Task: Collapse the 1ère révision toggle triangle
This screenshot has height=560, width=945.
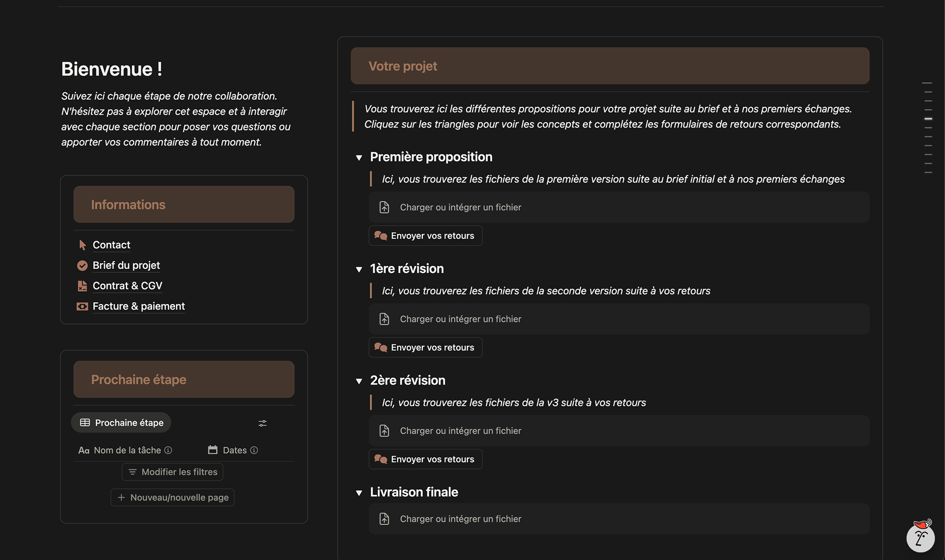Action: pyautogui.click(x=359, y=269)
